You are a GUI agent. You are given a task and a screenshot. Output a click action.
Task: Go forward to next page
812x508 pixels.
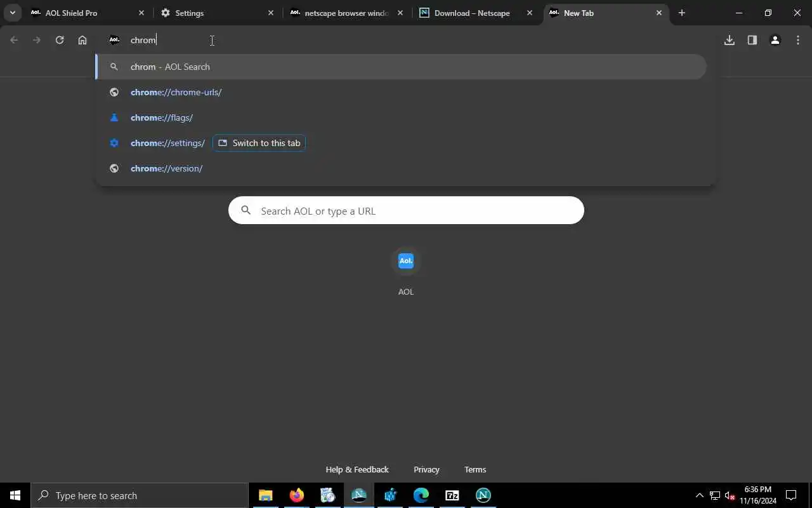point(37,40)
